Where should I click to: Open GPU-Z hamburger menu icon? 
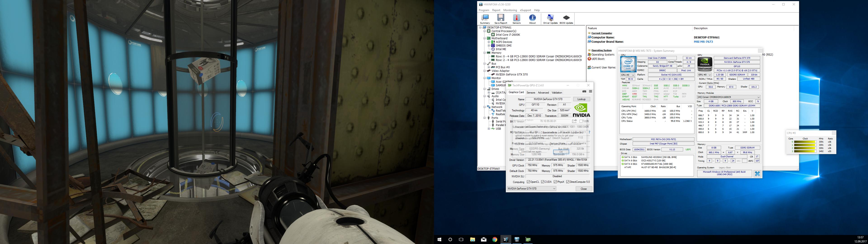pyautogui.click(x=590, y=91)
